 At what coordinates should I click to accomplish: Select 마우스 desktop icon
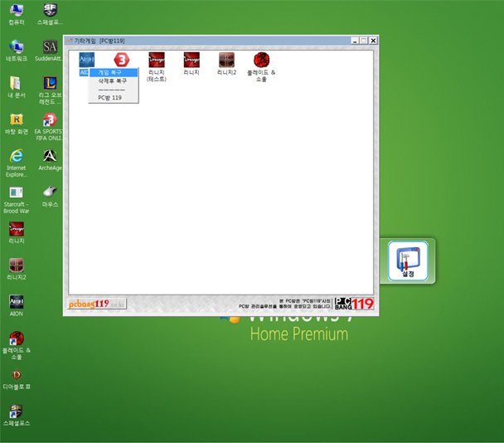point(50,197)
